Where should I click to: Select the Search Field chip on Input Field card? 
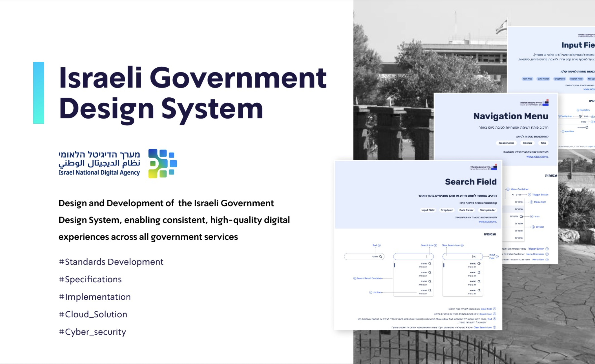point(576,79)
